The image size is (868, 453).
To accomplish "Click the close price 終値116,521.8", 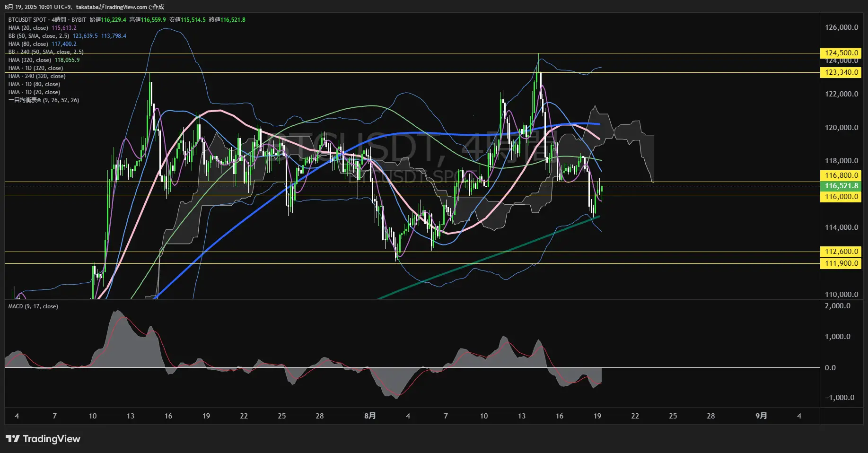I will click(x=227, y=20).
